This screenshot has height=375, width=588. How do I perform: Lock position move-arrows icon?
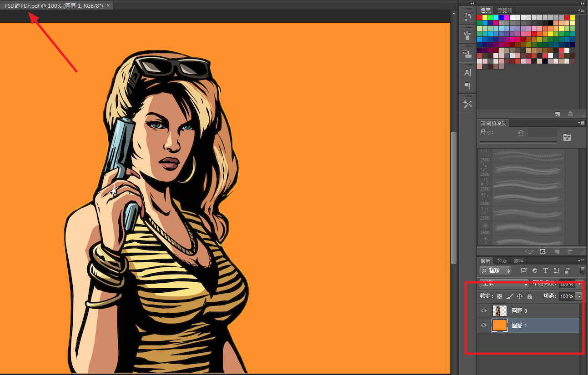point(520,296)
